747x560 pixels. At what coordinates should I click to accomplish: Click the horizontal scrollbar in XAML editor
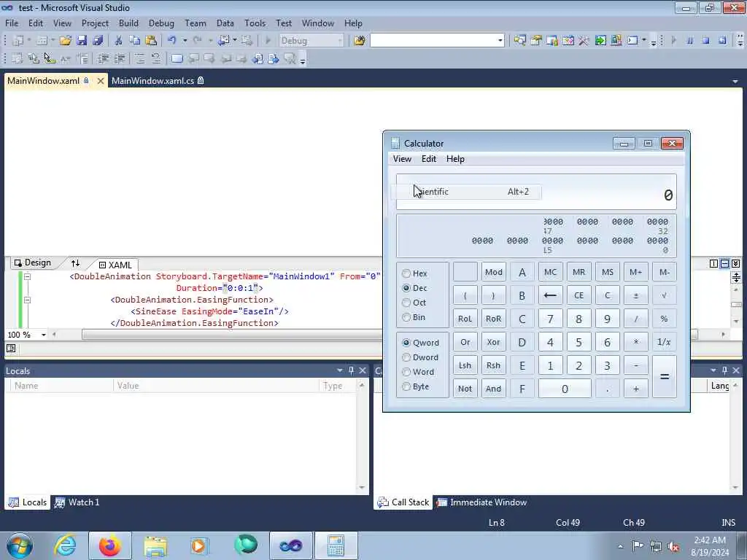[233, 335]
